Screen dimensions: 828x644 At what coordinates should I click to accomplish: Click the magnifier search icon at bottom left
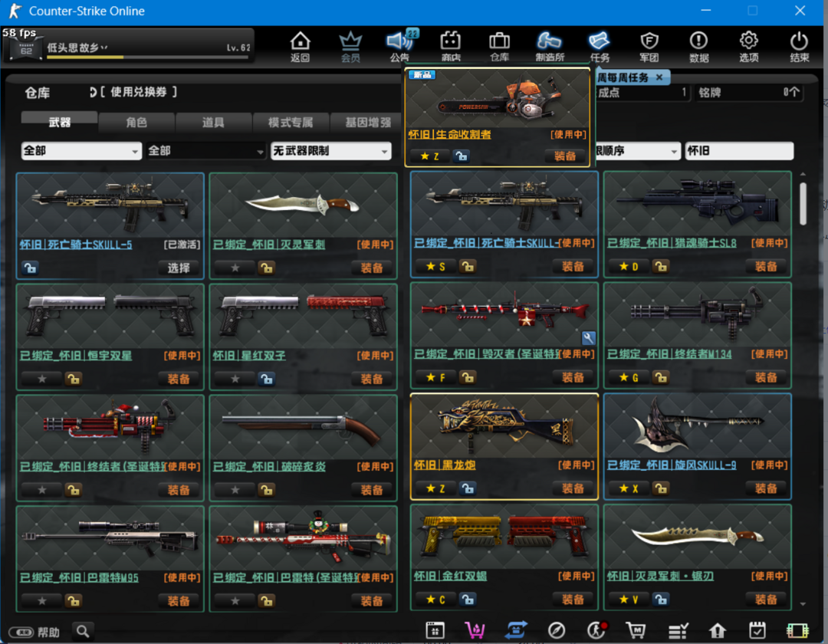click(83, 631)
